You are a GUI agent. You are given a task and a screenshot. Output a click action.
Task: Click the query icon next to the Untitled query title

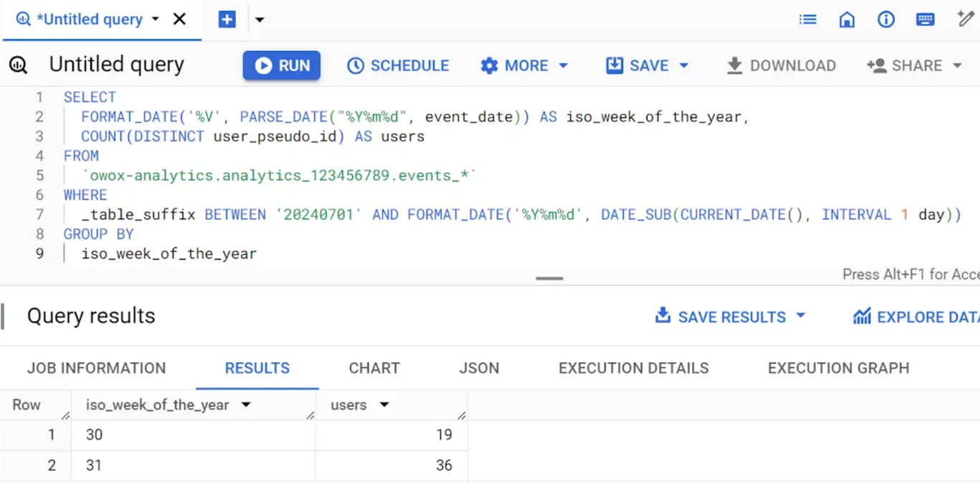[18, 65]
